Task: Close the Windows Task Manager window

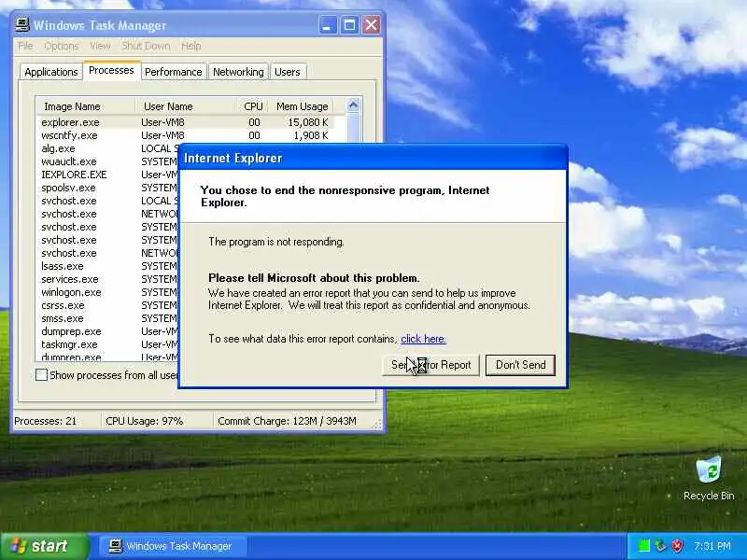Action: [x=372, y=25]
